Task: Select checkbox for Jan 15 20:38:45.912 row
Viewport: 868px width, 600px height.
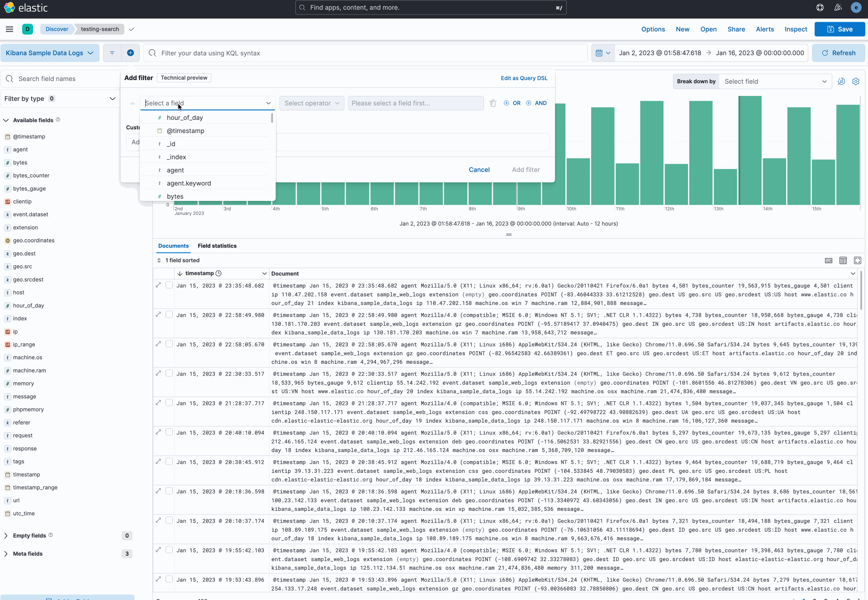Action: [x=169, y=462]
